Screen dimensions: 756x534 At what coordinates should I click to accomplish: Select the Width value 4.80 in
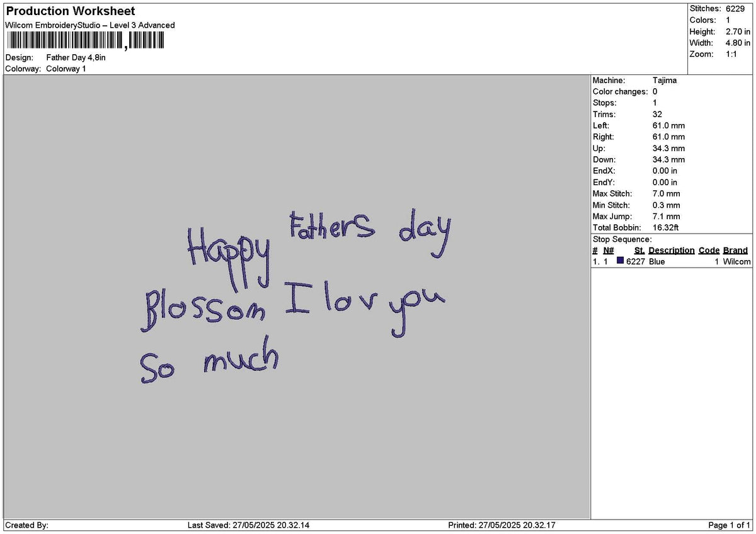(738, 43)
